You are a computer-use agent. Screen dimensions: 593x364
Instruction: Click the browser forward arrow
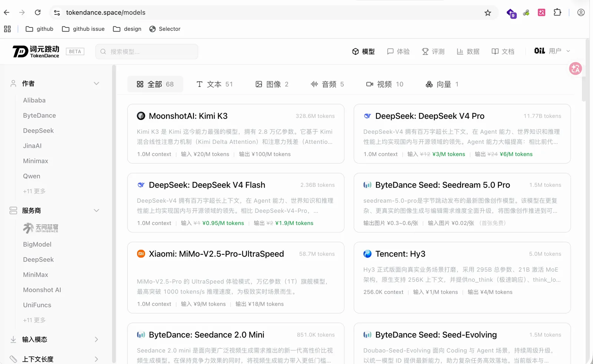point(22,13)
